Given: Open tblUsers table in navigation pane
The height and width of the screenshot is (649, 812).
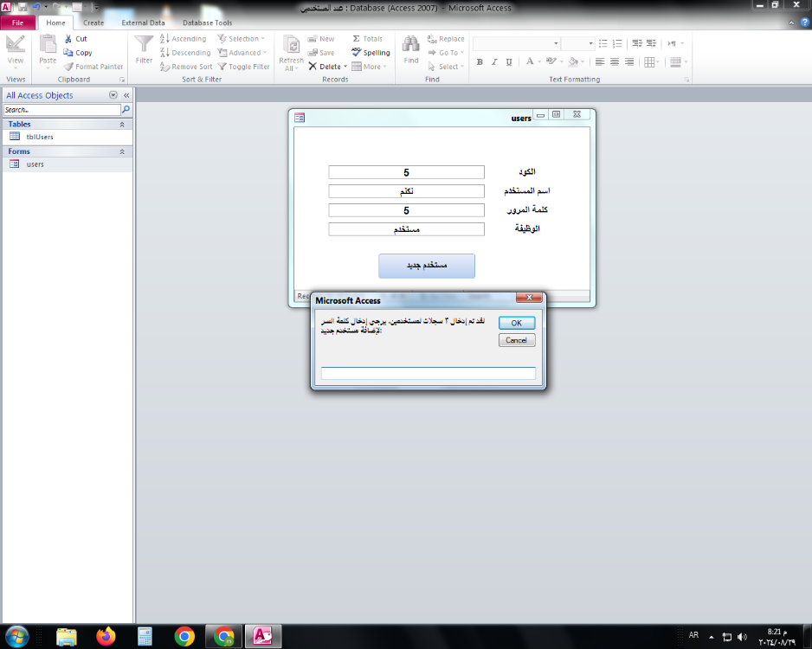Looking at the screenshot, I should (x=68, y=137).
